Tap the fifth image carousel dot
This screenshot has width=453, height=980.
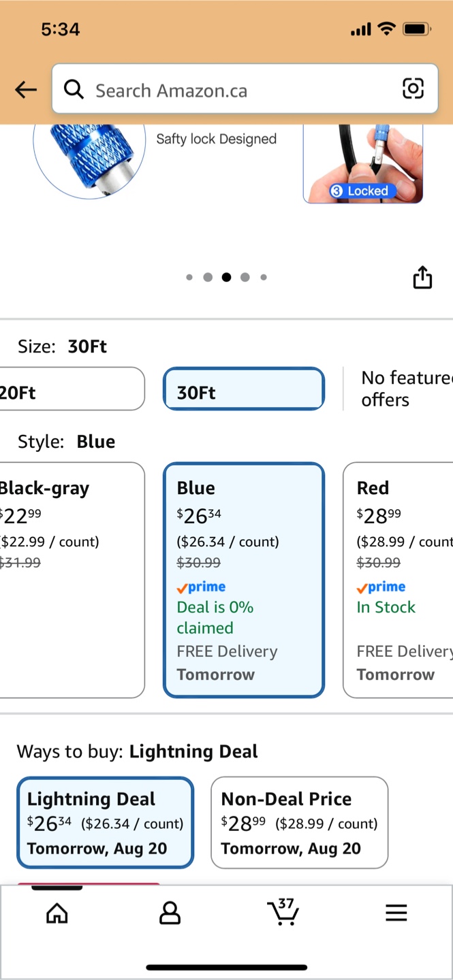click(x=264, y=277)
